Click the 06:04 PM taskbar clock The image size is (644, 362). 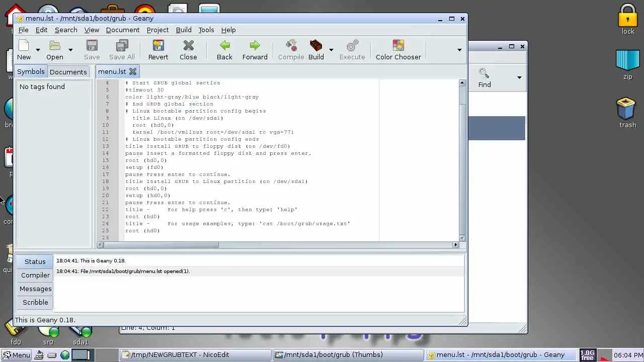pos(628,355)
